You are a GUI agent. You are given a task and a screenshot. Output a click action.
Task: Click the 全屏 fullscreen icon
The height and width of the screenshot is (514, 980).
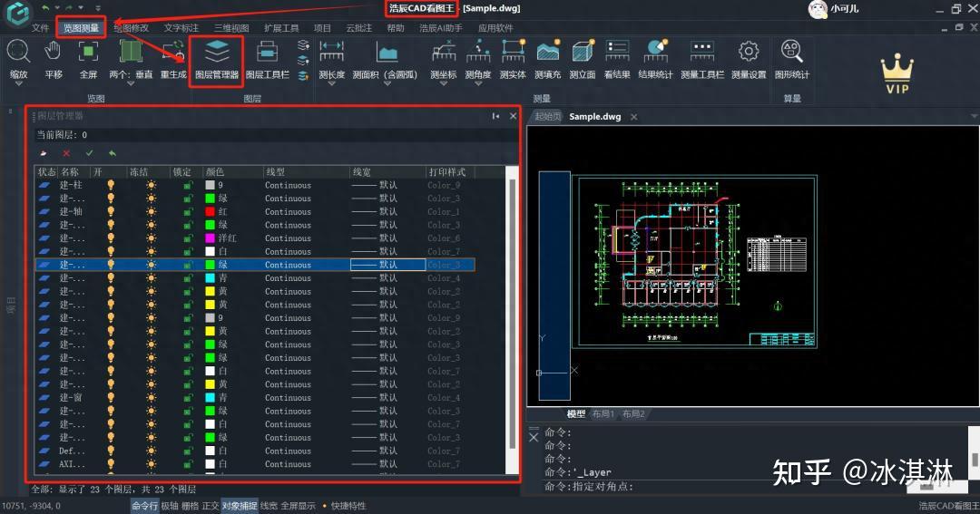(x=88, y=51)
